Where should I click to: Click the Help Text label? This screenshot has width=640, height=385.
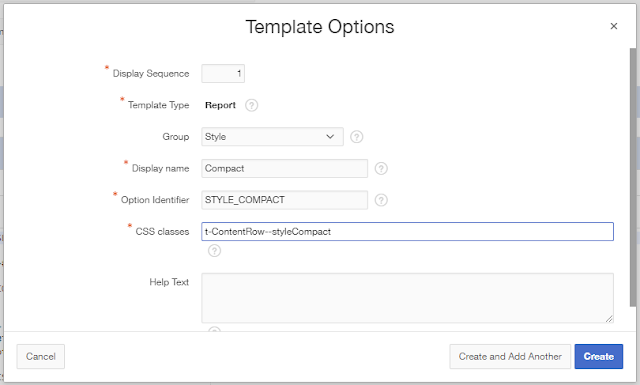click(169, 282)
